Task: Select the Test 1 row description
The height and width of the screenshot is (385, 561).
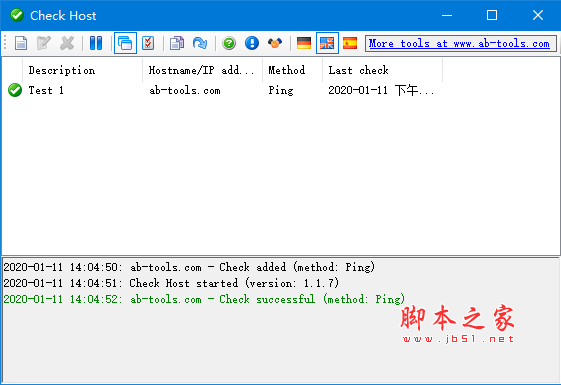Action: tap(46, 90)
